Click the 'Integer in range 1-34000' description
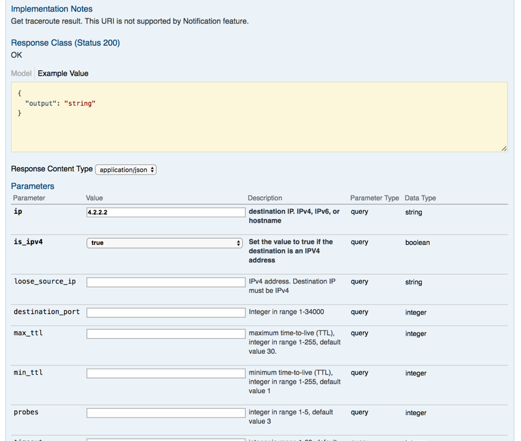This screenshot has width=521, height=441. (x=286, y=312)
